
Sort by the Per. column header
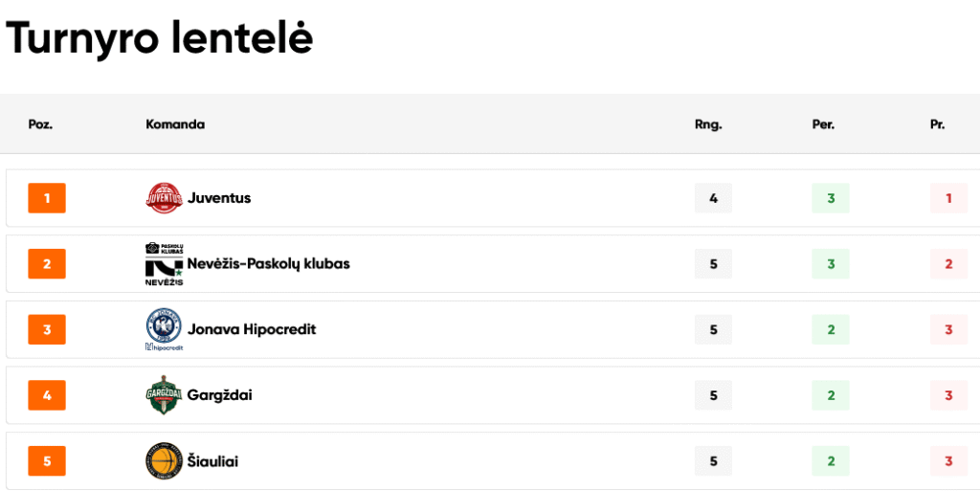pyautogui.click(x=823, y=124)
